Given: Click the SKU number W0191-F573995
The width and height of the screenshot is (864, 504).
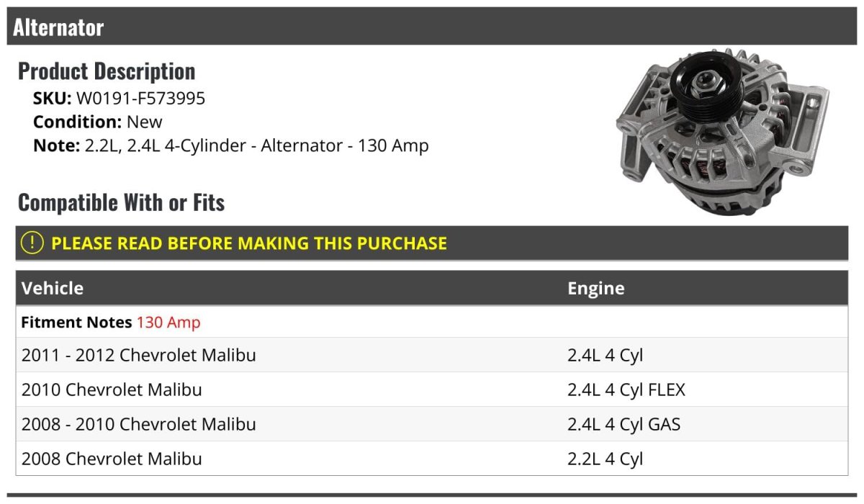Looking at the screenshot, I should coord(140,98).
